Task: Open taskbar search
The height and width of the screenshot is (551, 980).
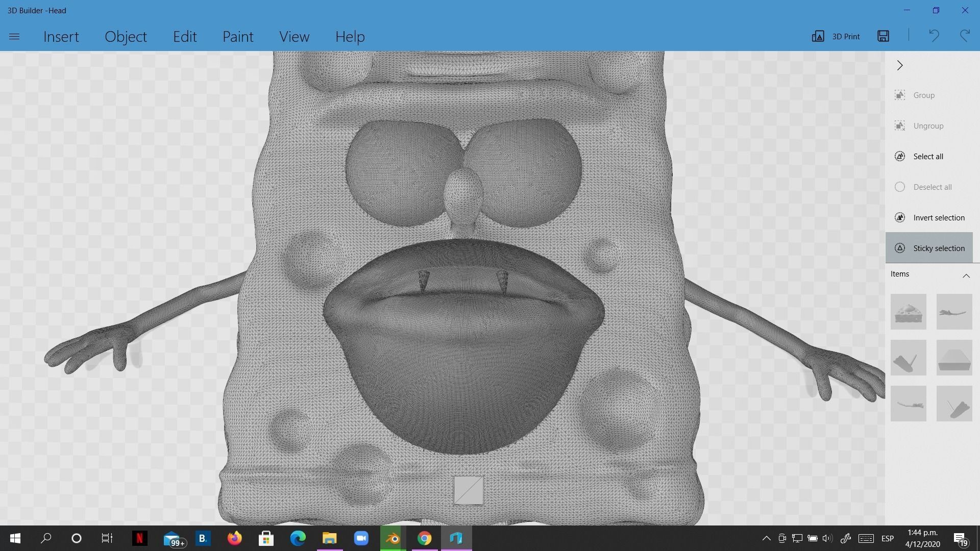Action: (46, 538)
